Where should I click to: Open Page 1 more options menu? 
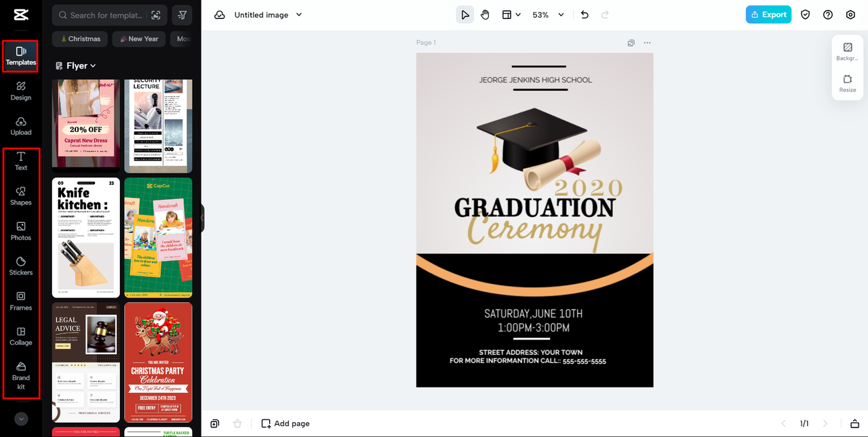pyautogui.click(x=648, y=43)
